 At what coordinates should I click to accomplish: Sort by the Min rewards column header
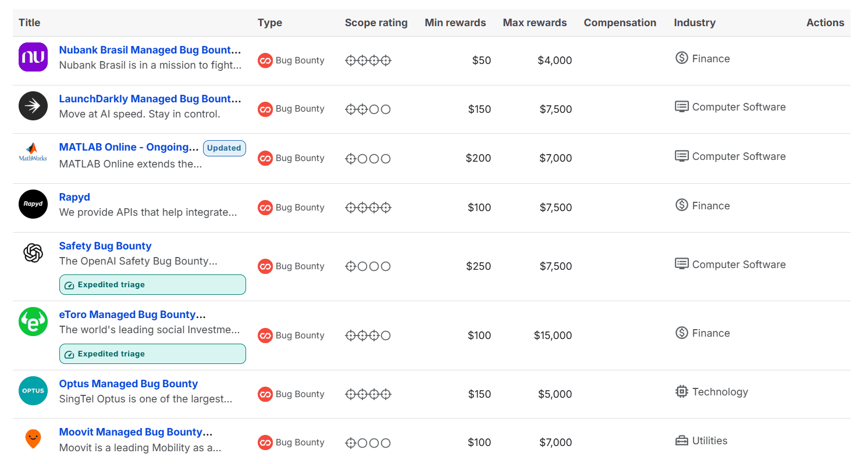coord(456,23)
